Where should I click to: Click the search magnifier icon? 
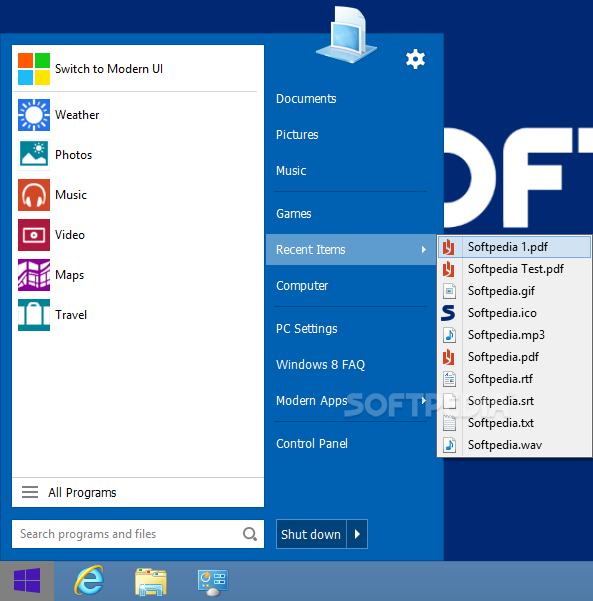coord(250,534)
